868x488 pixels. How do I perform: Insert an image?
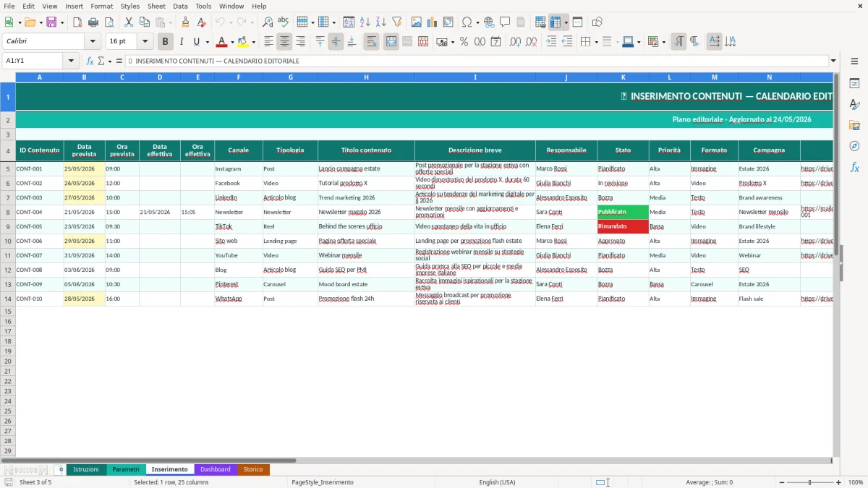pos(416,22)
